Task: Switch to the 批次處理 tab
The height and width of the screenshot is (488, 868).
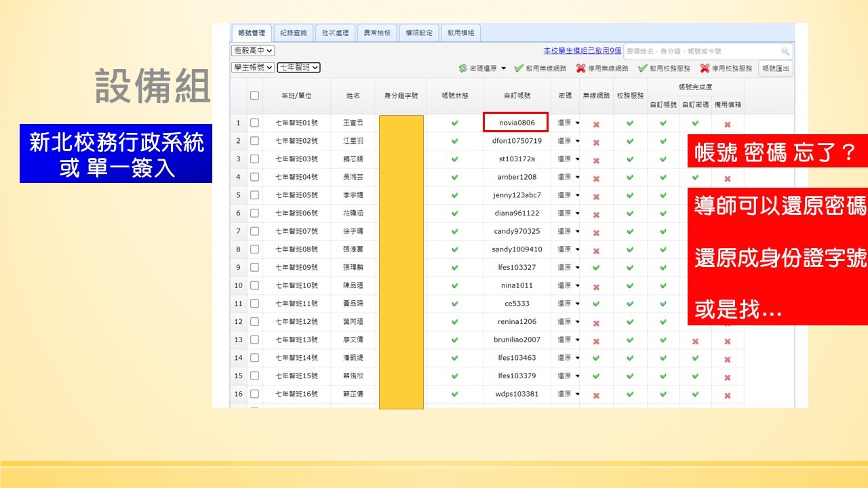Action: coord(335,33)
